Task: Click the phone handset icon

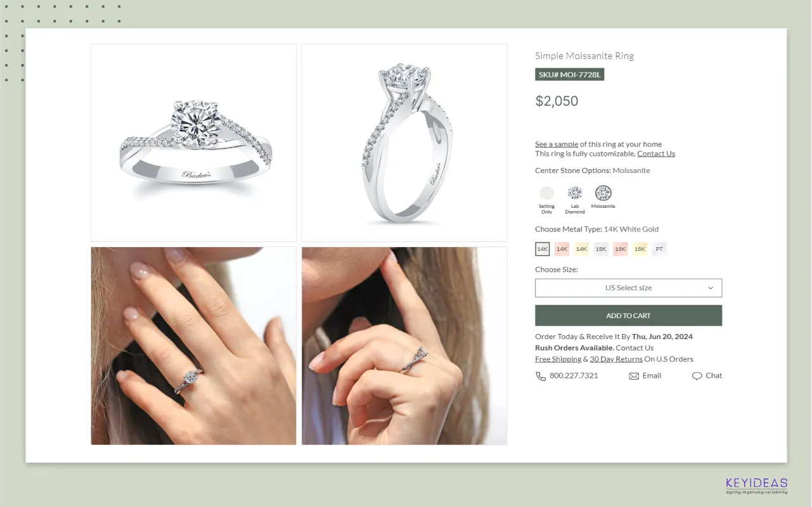Action: 541,376
